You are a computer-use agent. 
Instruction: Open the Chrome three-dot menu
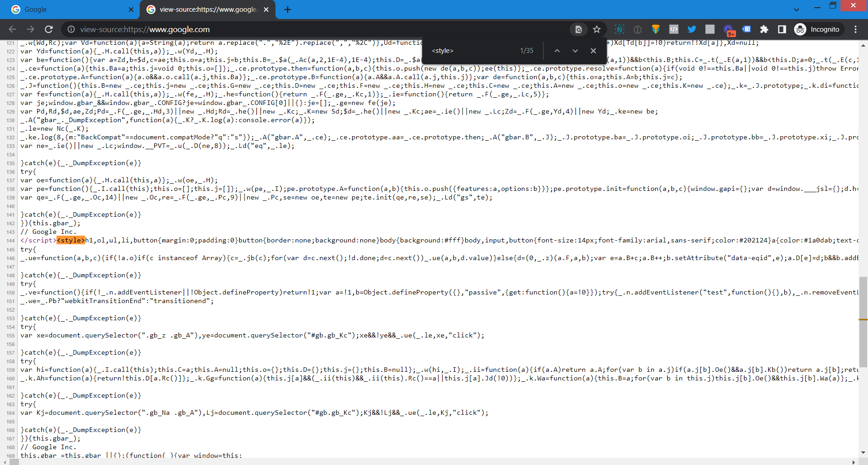(855, 29)
